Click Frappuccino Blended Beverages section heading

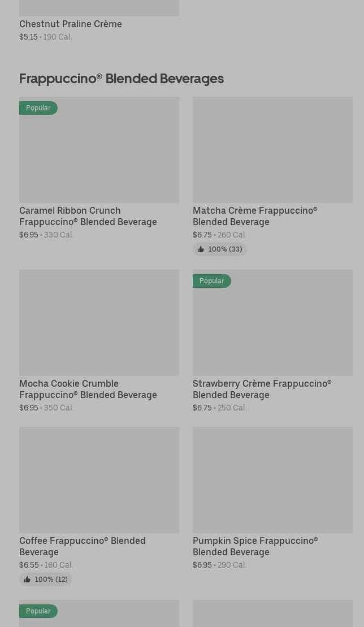click(x=122, y=79)
